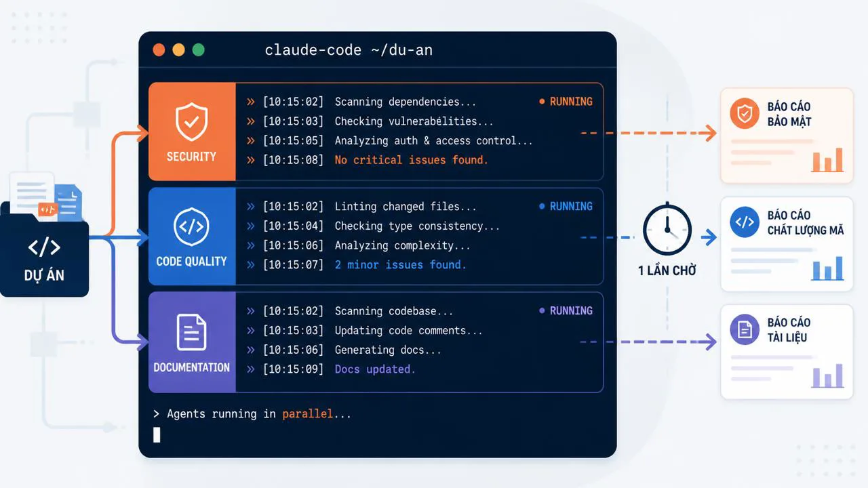
Task: Click the terminal title "claude-code ~/du-an"
Action: 349,50
